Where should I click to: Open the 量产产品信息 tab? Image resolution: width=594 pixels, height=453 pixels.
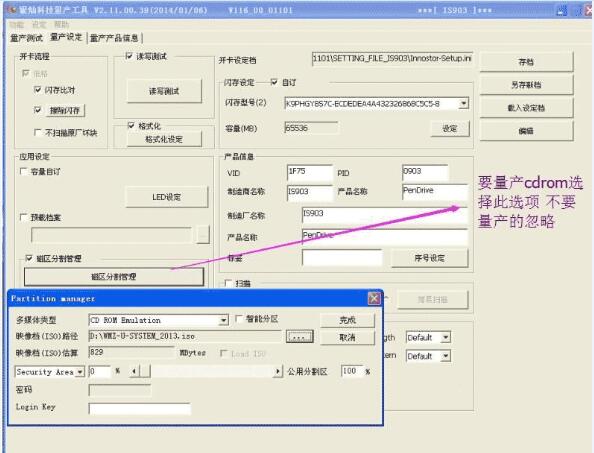tap(114, 38)
